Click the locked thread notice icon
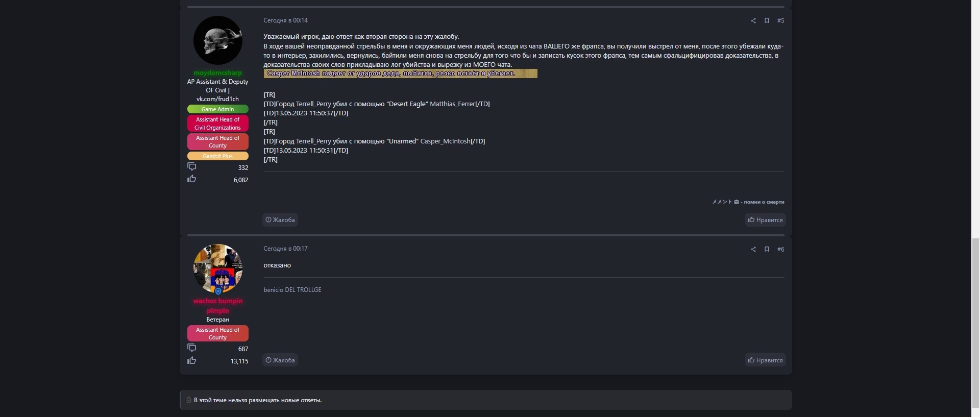 tap(189, 400)
